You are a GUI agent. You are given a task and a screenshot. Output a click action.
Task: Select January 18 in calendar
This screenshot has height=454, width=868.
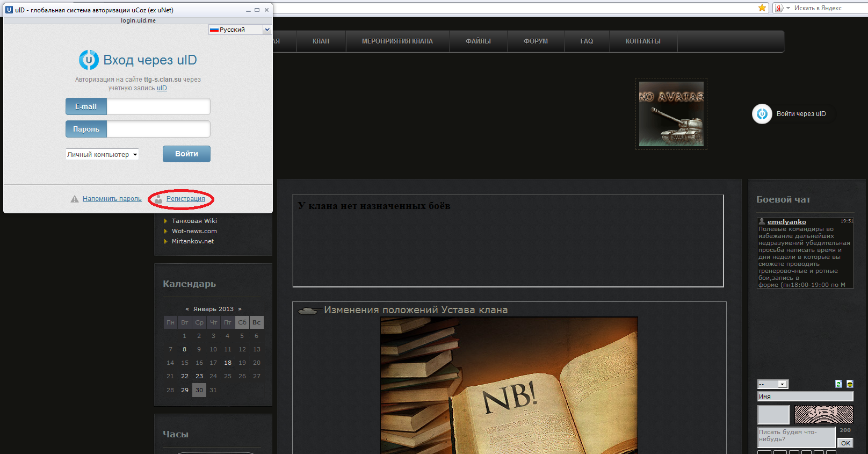click(x=228, y=363)
